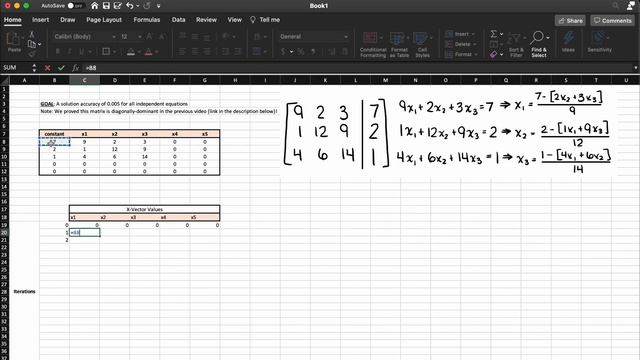The width and height of the screenshot is (640, 360).
Task: Click the Undo arrow icon
Action: (129, 6)
